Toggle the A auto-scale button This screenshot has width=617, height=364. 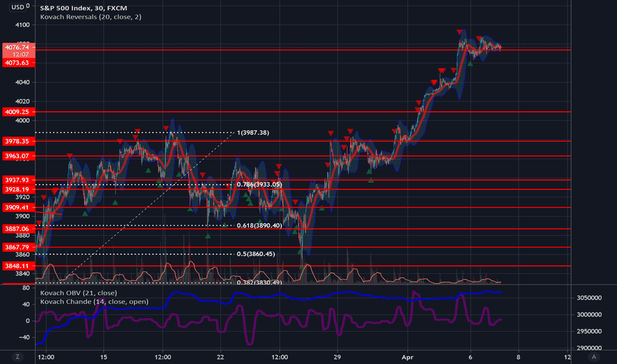coord(594,357)
